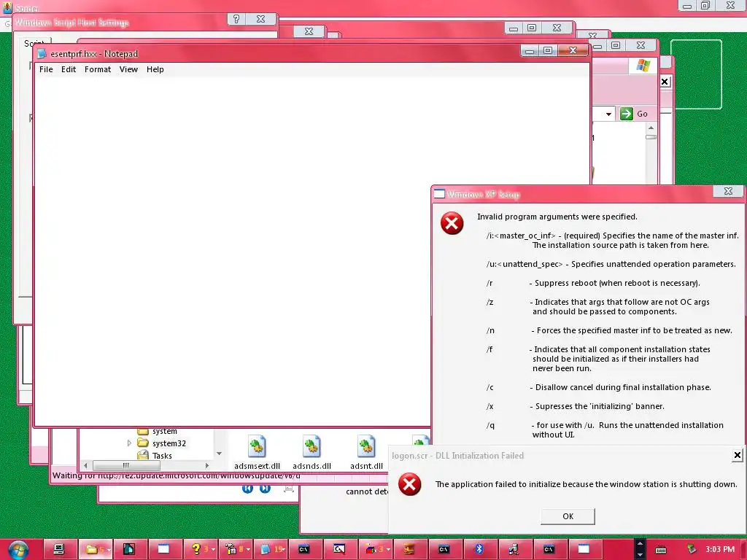The image size is (747, 560).
Task: Click the help button on Script Host Settings
Action: [236, 19]
